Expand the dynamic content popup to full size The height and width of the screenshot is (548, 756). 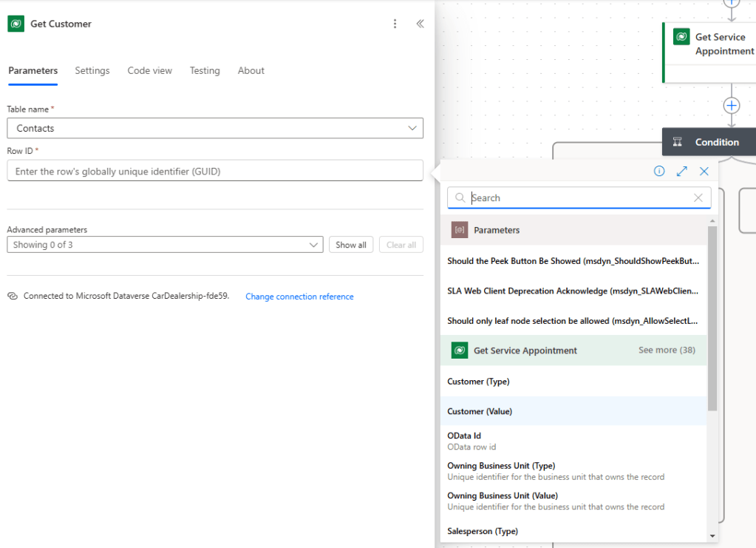click(x=681, y=171)
